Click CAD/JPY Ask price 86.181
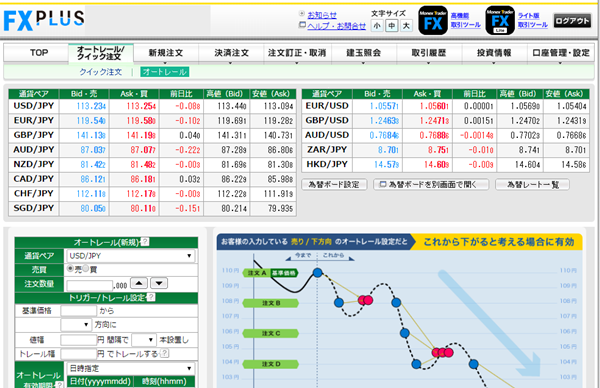 click(x=143, y=179)
